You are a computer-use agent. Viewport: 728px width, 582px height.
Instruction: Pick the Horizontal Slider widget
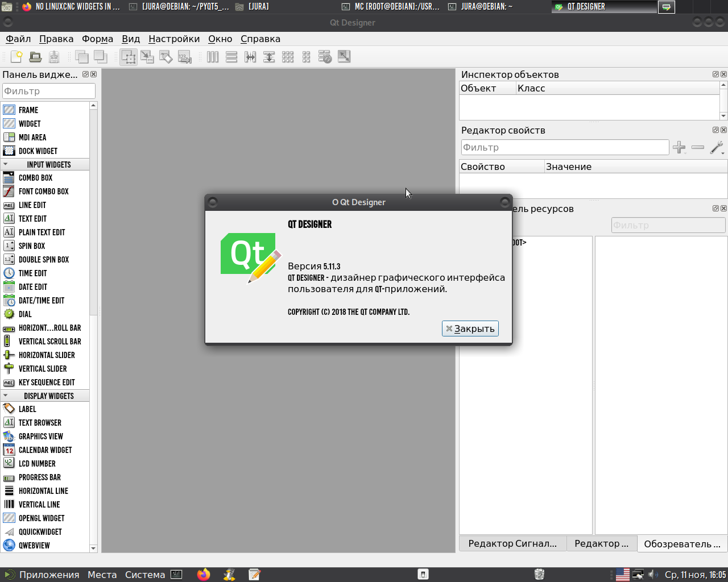45,355
